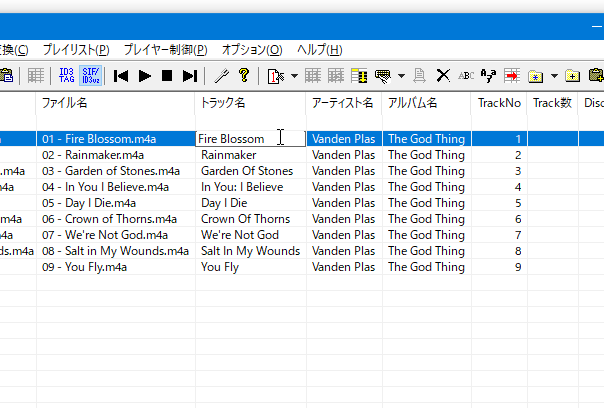Click the Crown Of Thorns track name cell
Image resolution: width=604 pixels, height=408 pixels.
click(x=251, y=219)
